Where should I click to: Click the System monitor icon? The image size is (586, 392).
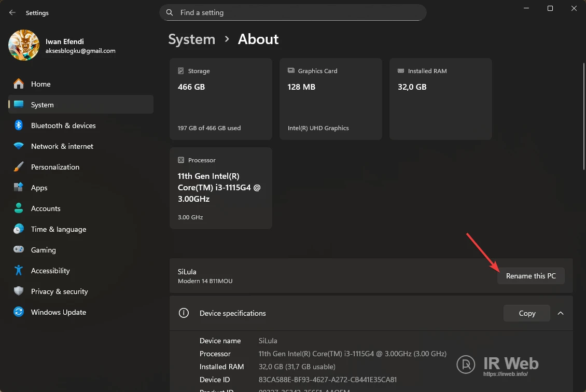coord(18,104)
